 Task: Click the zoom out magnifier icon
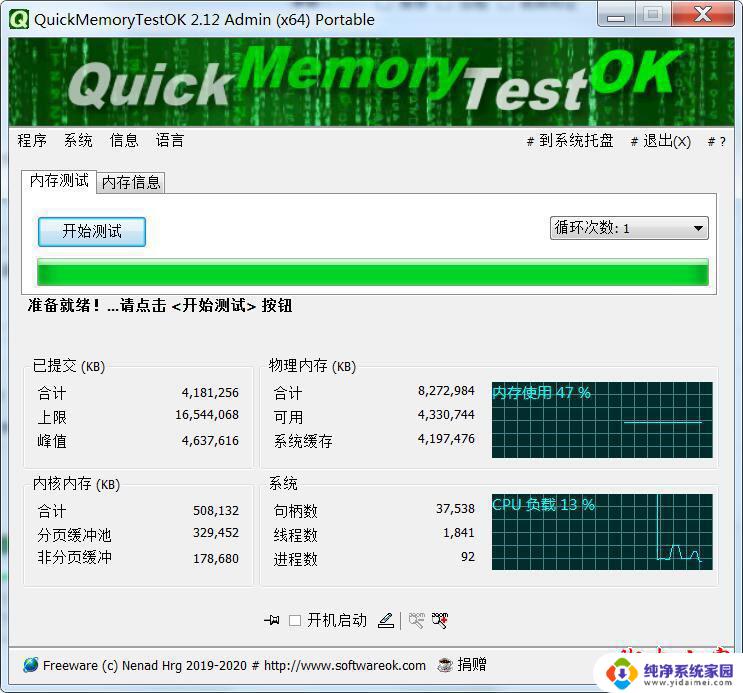[x=417, y=620]
